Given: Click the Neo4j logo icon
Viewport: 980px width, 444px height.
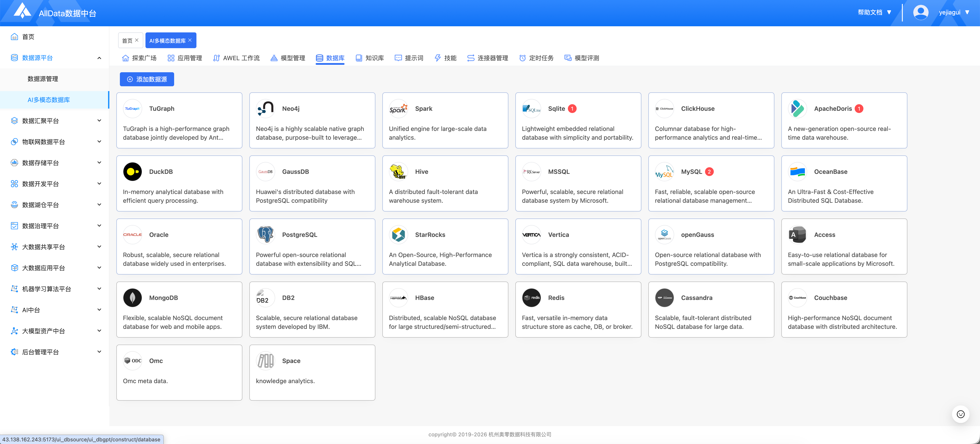Looking at the screenshot, I should pyautogui.click(x=265, y=109).
